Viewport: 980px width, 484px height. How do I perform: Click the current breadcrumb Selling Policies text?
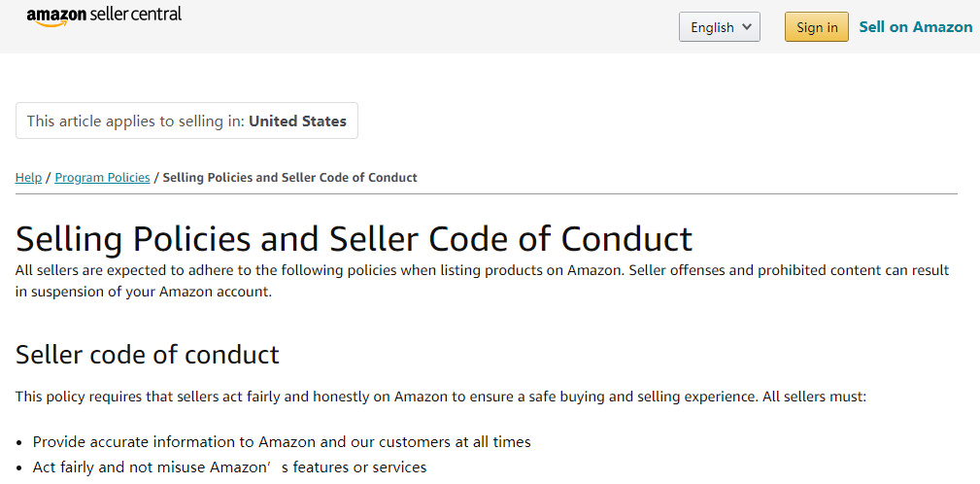290,178
